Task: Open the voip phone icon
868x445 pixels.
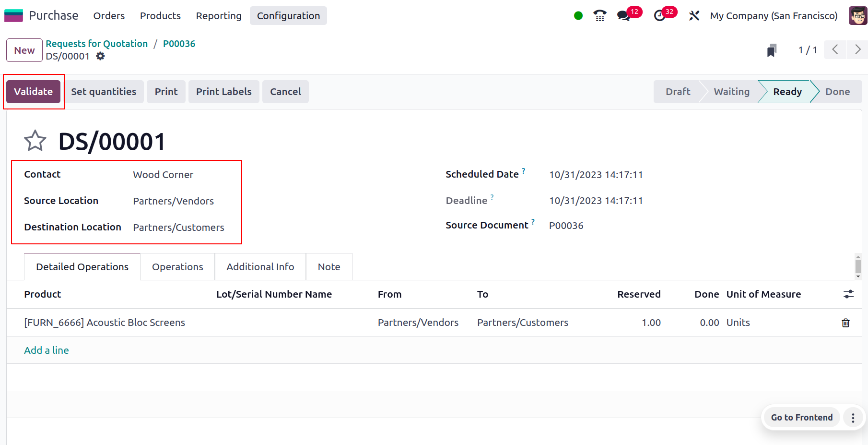Action: 599,16
